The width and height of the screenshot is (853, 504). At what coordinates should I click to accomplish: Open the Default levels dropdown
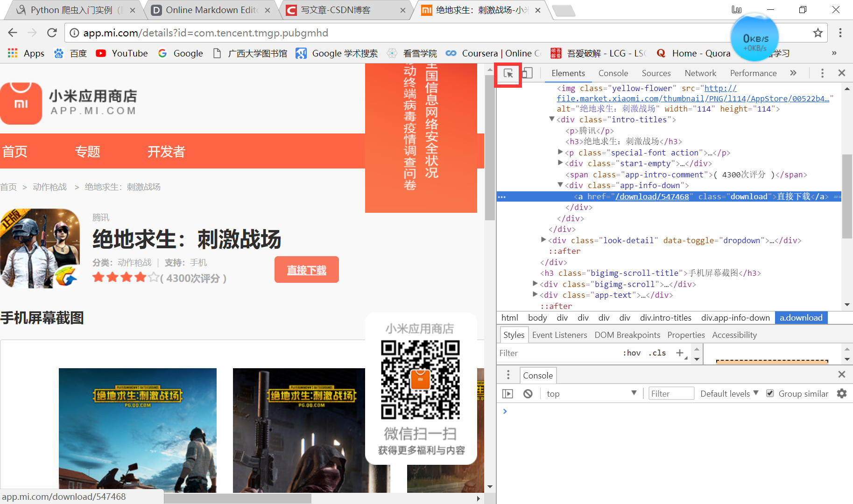(729, 393)
